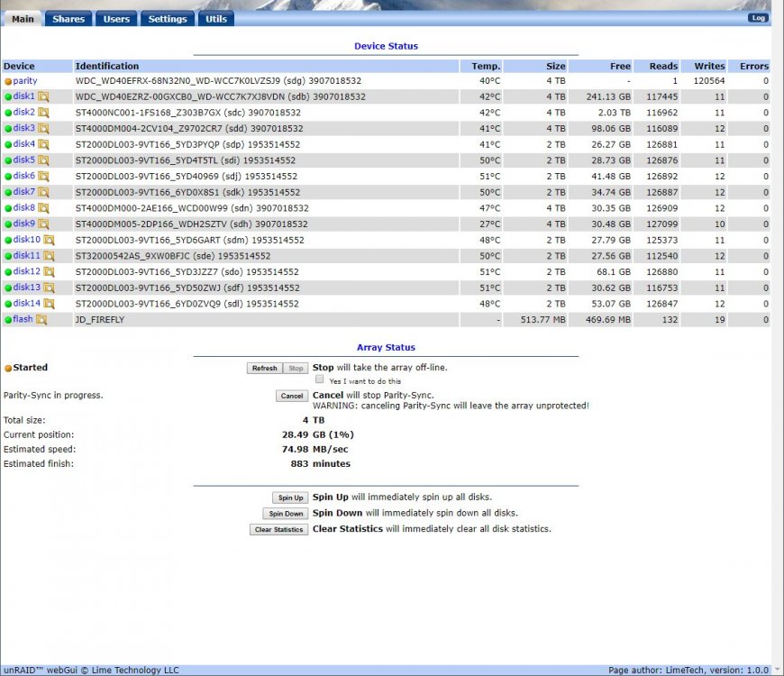Click the Spin Down button
784x676 pixels.
click(x=286, y=514)
